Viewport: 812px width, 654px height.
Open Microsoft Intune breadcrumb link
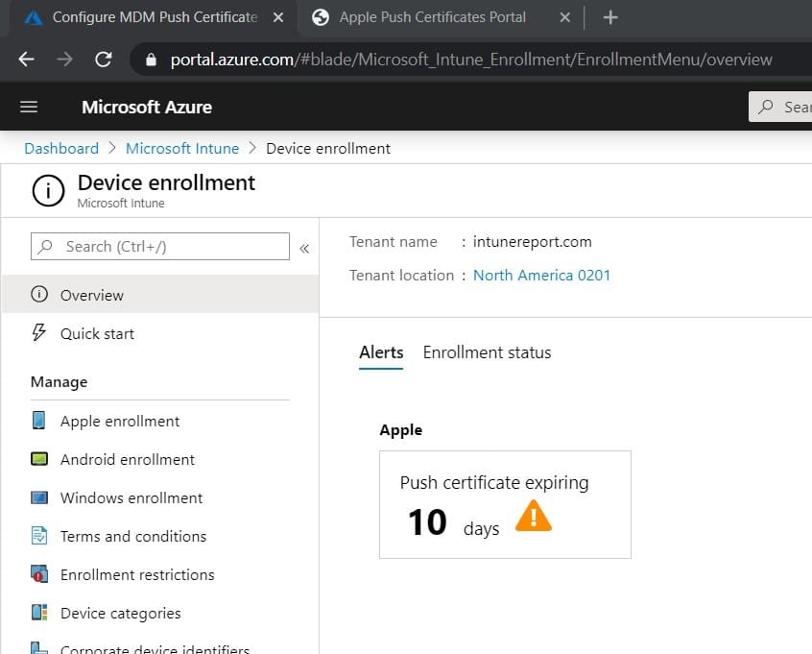(x=182, y=148)
